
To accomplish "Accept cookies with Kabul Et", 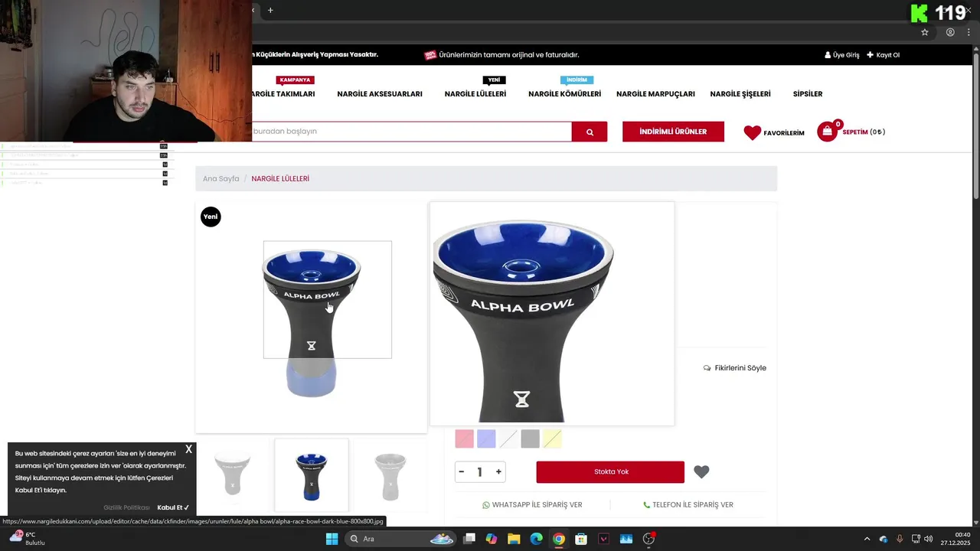I will [173, 507].
